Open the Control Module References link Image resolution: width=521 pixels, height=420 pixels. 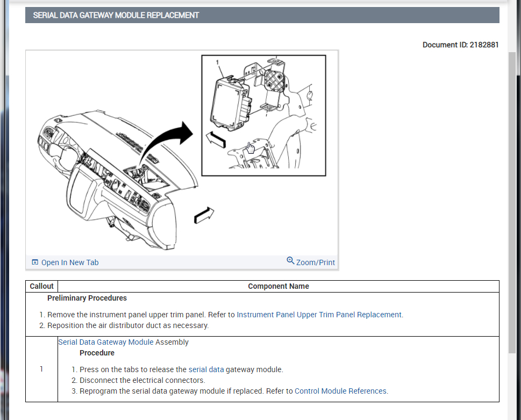pos(340,391)
